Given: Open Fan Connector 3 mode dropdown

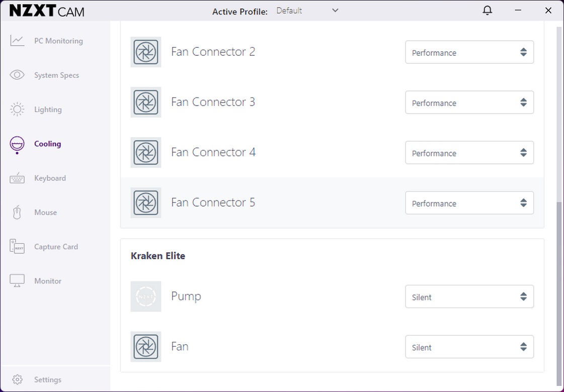Looking at the screenshot, I should click(x=469, y=103).
